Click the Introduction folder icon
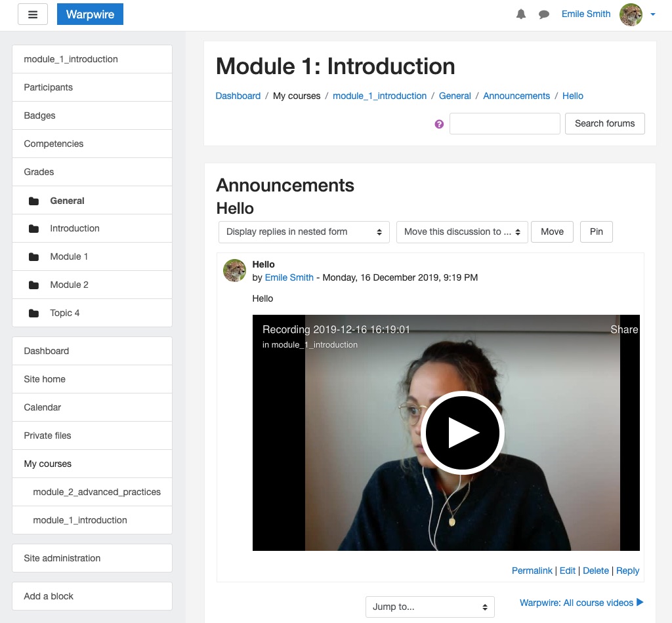Screen dimensions: 672x623 [x=34, y=229]
